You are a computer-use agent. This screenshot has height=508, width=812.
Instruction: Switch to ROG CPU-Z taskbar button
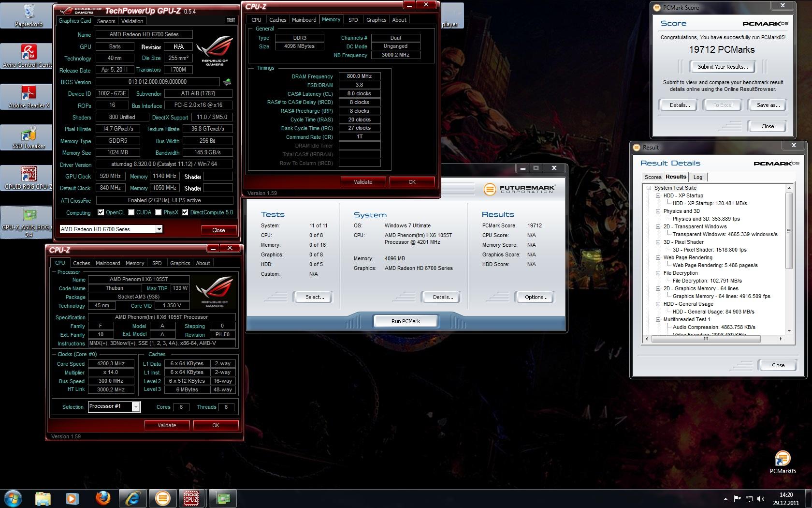(192, 498)
